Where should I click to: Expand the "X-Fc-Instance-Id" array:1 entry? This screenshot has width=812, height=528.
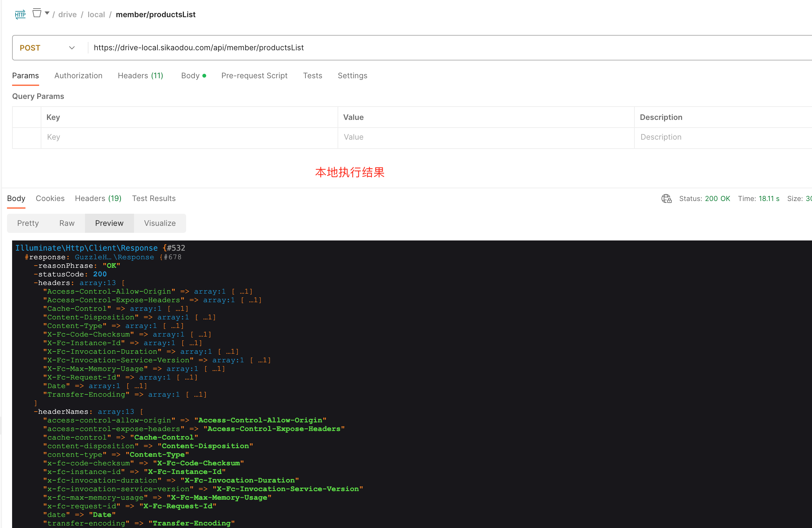(x=173, y=343)
